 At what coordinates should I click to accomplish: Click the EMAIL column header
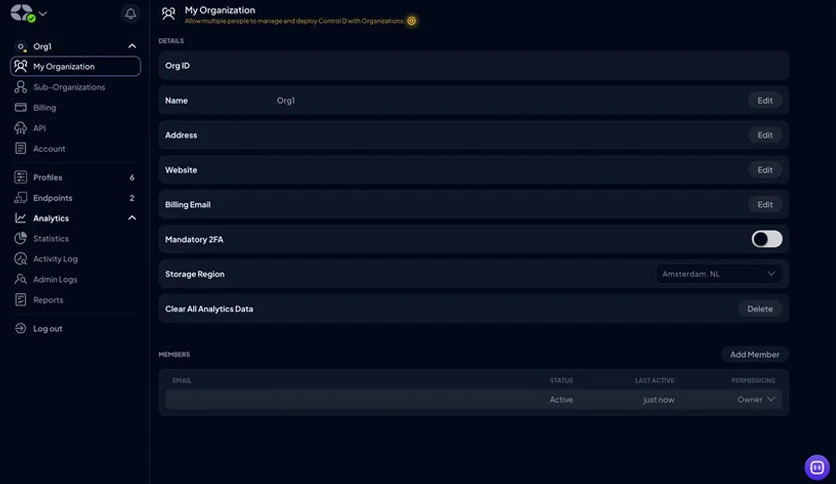[182, 381]
